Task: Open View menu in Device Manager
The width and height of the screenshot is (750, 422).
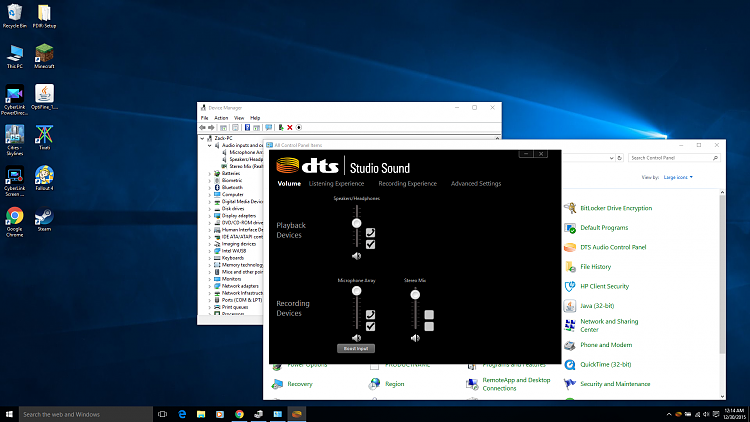Action: pyautogui.click(x=239, y=118)
